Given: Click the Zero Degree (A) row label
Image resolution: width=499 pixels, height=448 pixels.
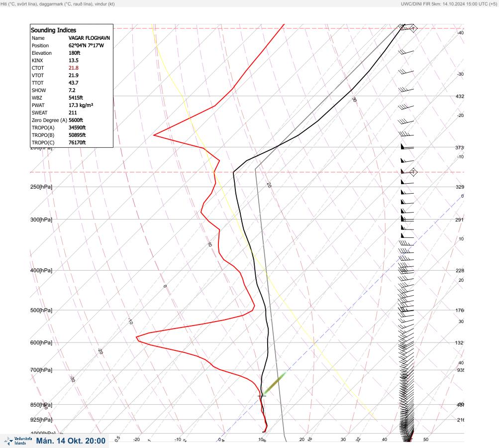Looking at the screenshot, I should [x=49, y=120].
